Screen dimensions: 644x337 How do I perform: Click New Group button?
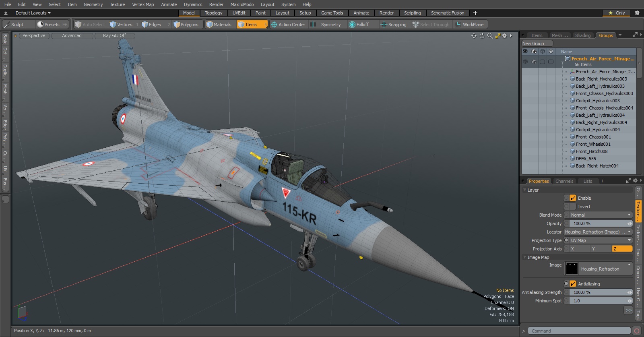tap(537, 43)
